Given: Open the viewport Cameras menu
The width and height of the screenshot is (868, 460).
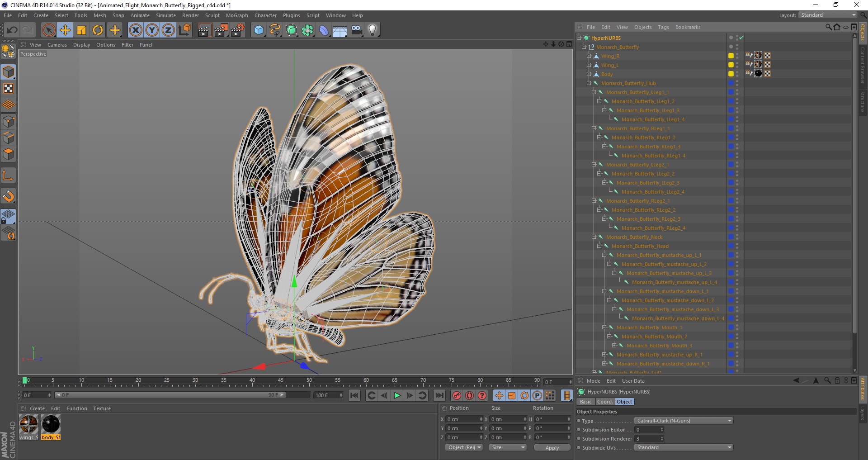Looking at the screenshot, I should coord(57,45).
